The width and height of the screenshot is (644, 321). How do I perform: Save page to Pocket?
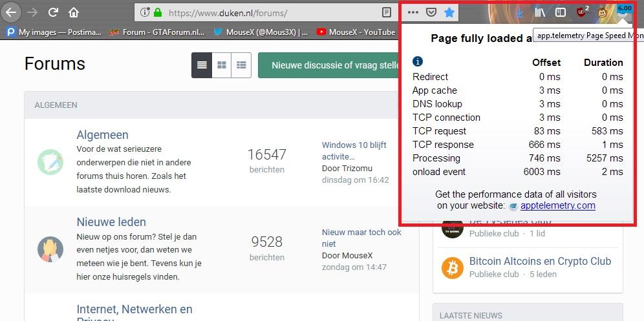(431, 12)
